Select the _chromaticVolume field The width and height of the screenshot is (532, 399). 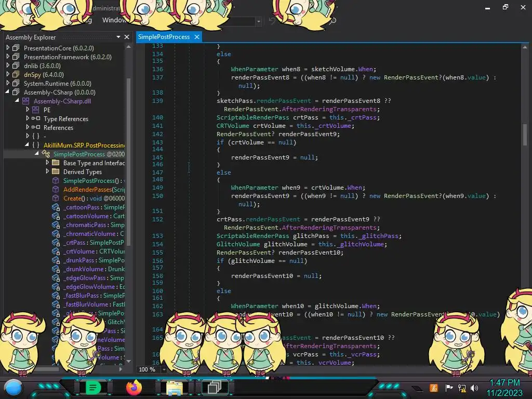(x=94, y=233)
